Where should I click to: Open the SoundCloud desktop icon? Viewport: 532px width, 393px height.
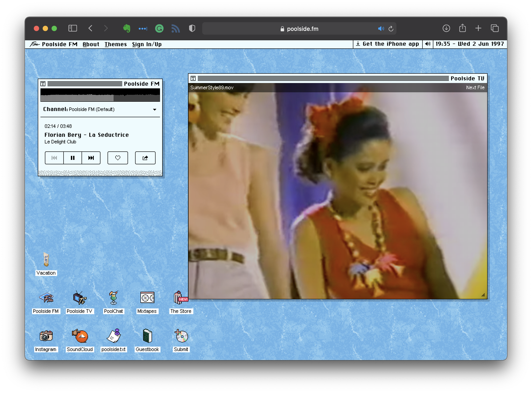[80, 336]
